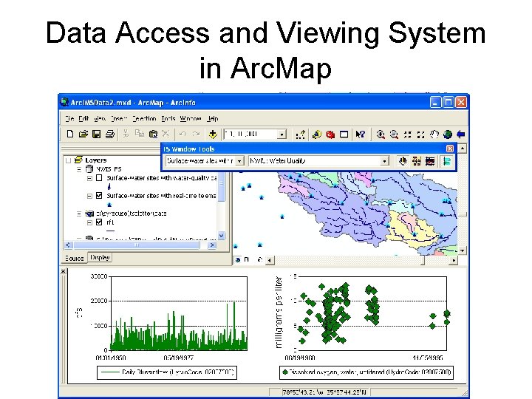Print the map with the printer icon
The width and height of the screenshot is (532, 399).
pos(109,134)
